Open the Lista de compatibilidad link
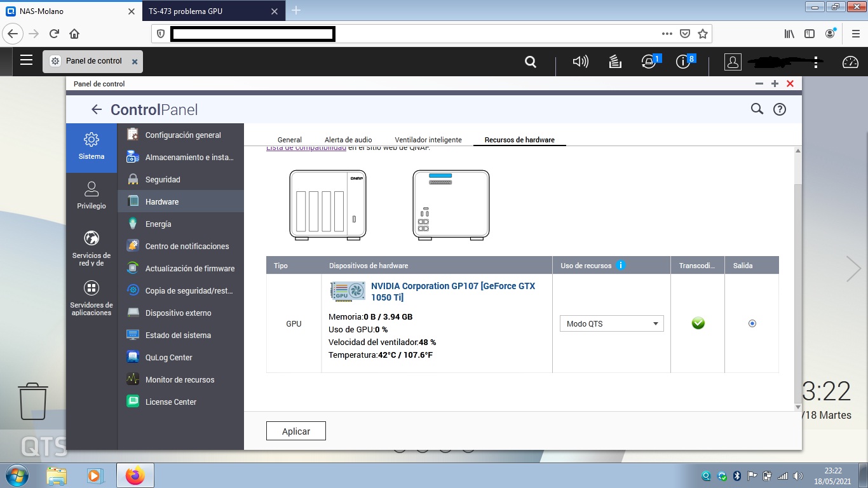The height and width of the screenshot is (488, 868). click(x=306, y=148)
